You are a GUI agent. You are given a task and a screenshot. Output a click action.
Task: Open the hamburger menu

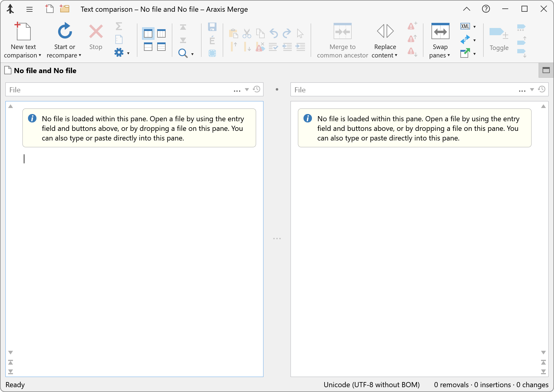point(29,9)
